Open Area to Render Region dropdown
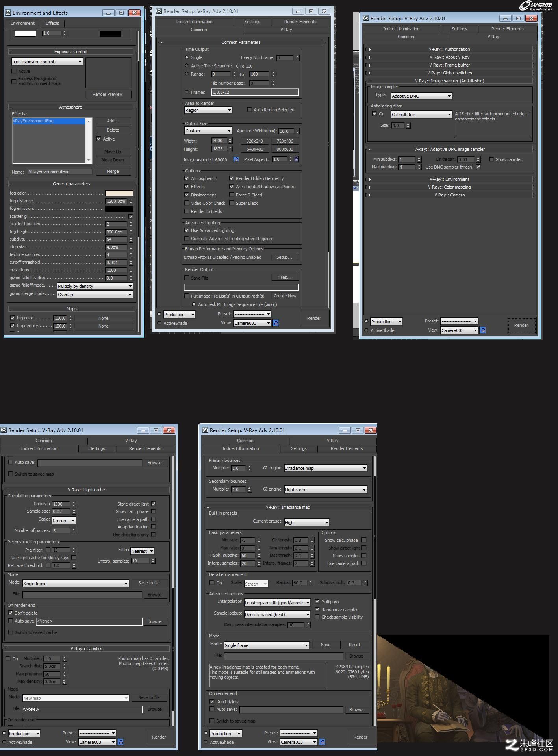The width and height of the screenshot is (558, 756). tap(208, 110)
